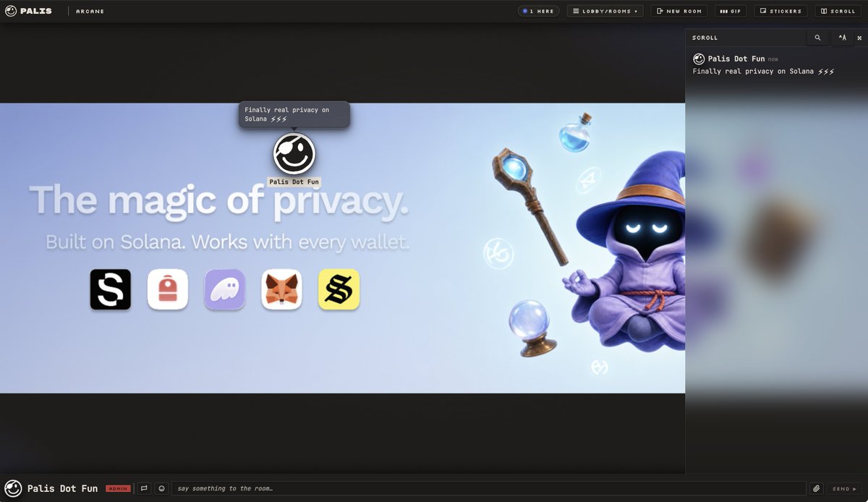
Task: Attach a file with the paperclip icon
Action: [x=816, y=488]
